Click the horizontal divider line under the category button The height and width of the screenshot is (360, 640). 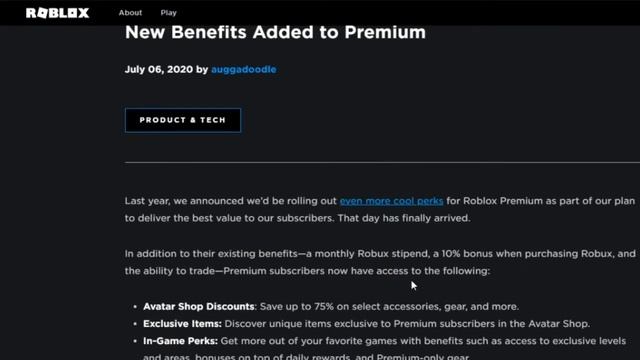point(382,162)
